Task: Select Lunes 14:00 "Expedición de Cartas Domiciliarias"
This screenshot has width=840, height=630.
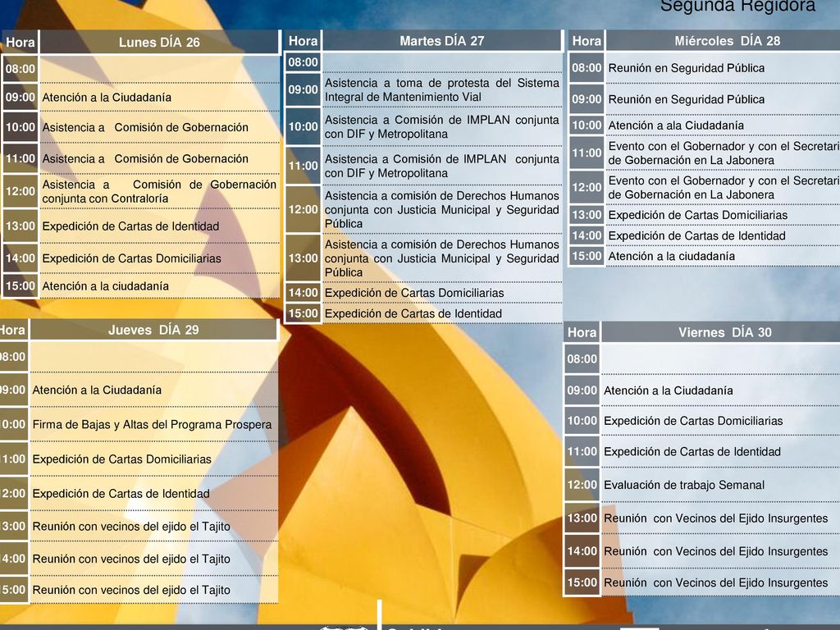Action: click(x=160, y=258)
